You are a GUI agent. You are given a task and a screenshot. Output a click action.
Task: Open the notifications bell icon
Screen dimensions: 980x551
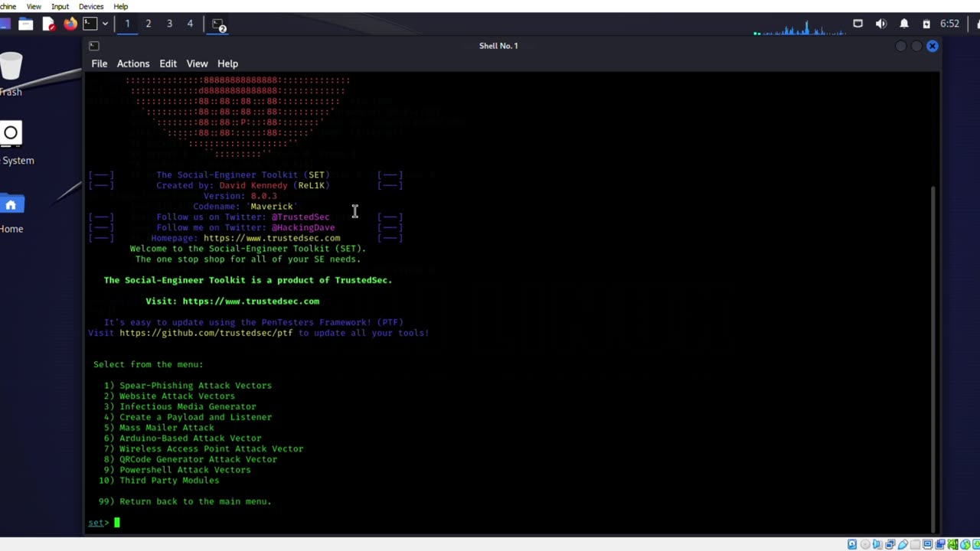coord(904,24)
